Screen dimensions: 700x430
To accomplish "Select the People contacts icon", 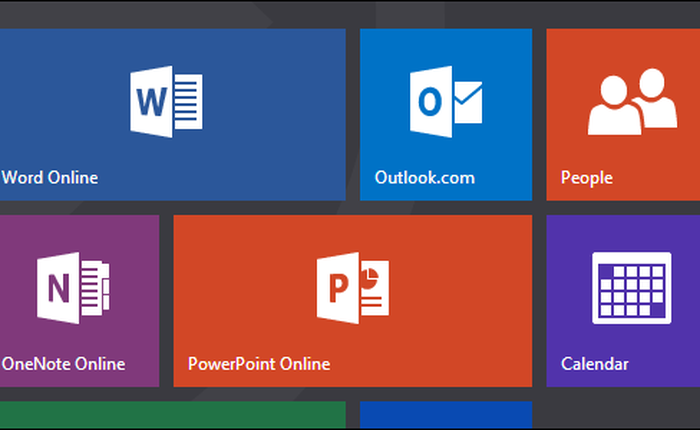I will coord(632,101).
